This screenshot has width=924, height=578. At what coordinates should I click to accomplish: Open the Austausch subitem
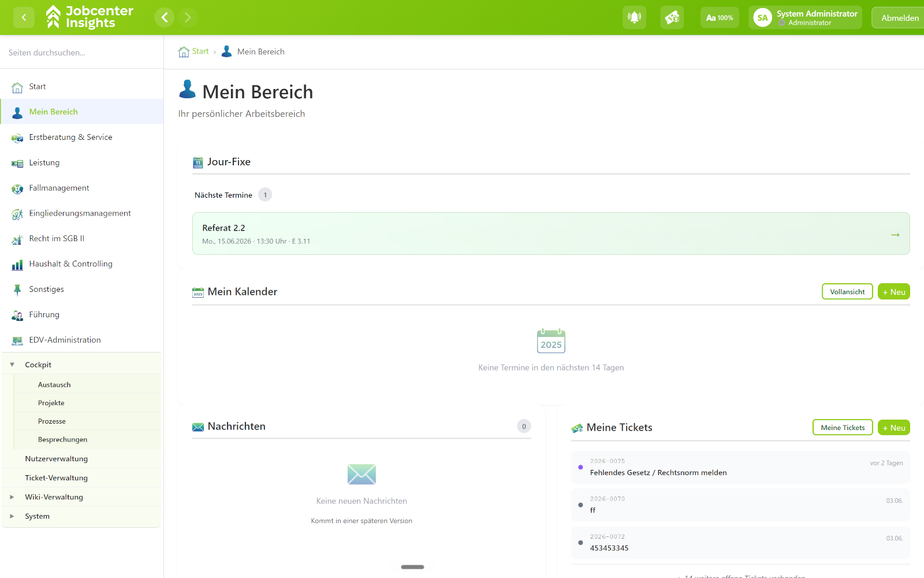coord(54,385)
